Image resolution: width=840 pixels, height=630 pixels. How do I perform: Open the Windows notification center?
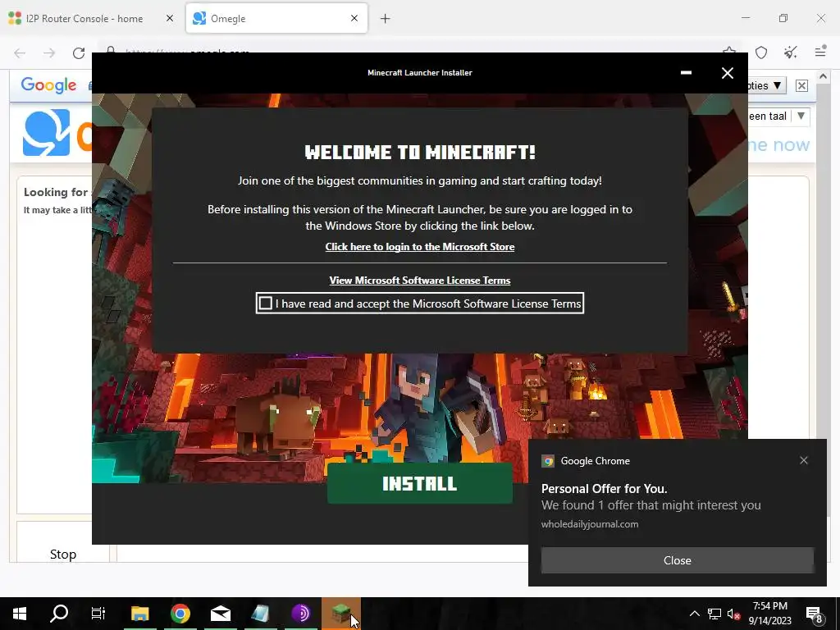[x=815, y=614]
